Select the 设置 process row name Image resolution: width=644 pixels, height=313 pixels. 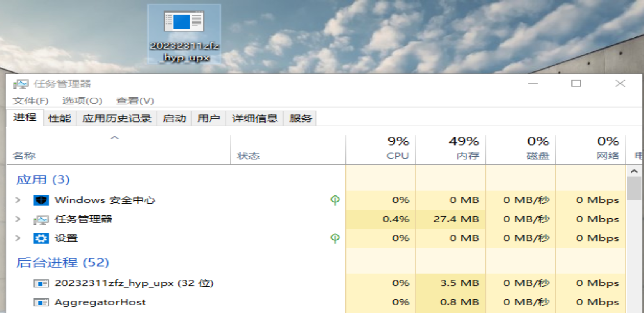coord(66,238)
